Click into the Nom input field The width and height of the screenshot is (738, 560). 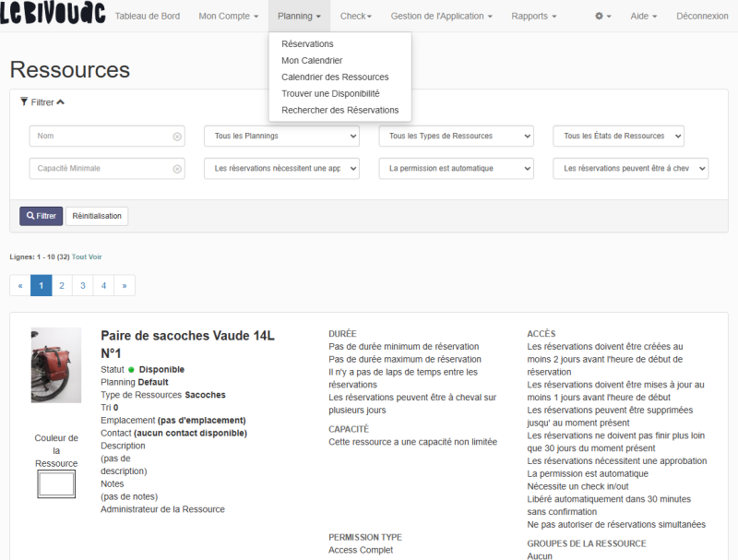pos(101,137)
